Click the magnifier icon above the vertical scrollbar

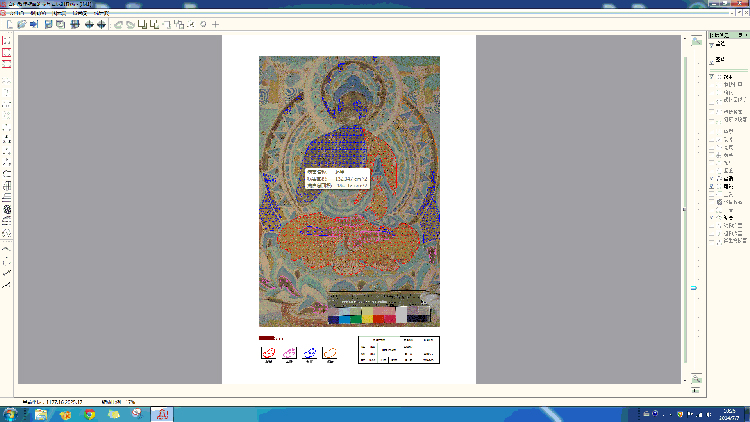coord(696,41)
